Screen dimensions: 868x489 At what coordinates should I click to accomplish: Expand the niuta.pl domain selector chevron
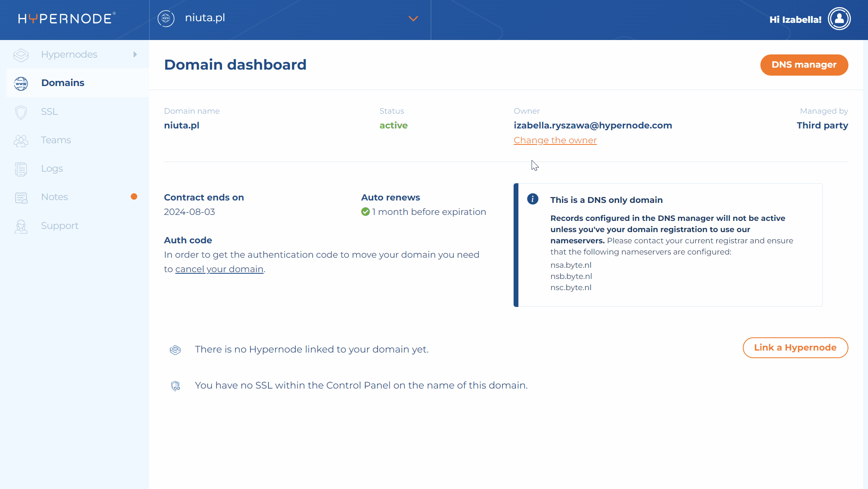tap(413, 18)
